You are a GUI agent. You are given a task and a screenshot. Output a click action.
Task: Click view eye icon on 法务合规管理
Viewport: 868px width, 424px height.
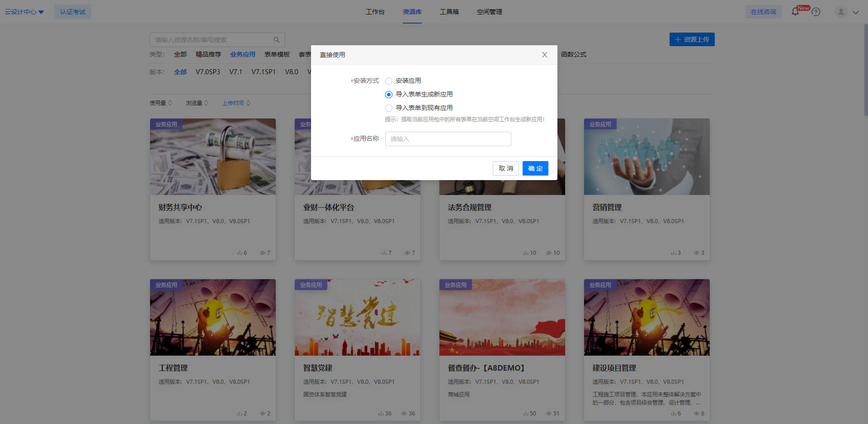548,253
